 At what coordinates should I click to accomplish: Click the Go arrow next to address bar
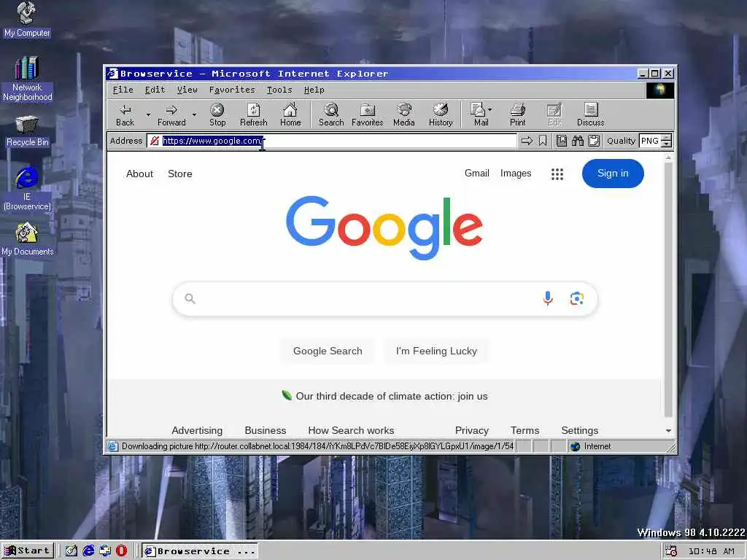click(527, 141)
